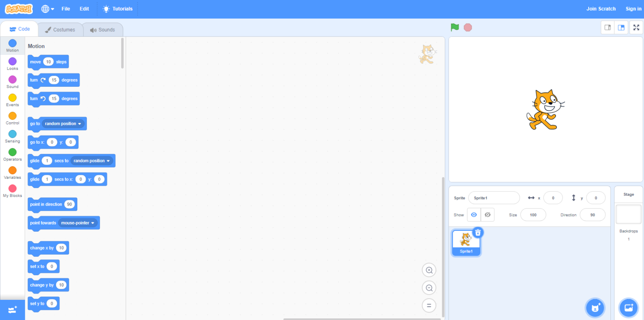
Task: Hide Sprite1 with the crossed-eye toggle
Action: click(488, 214)
